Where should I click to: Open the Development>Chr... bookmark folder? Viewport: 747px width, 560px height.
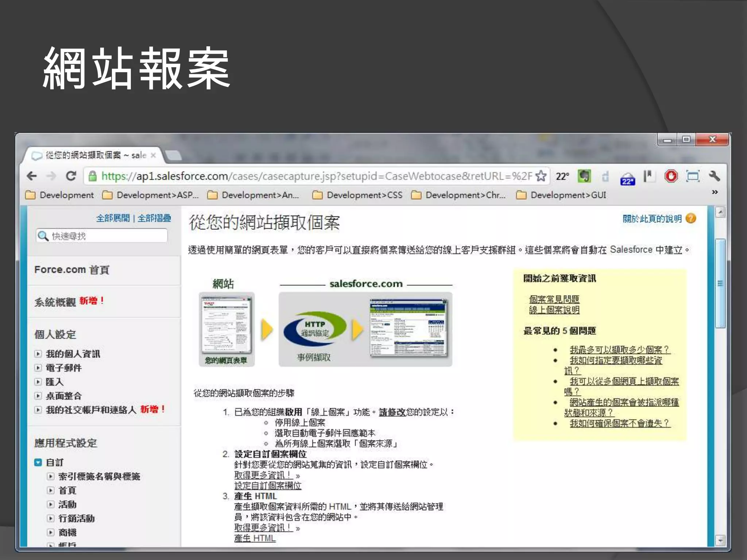[458, 195]
